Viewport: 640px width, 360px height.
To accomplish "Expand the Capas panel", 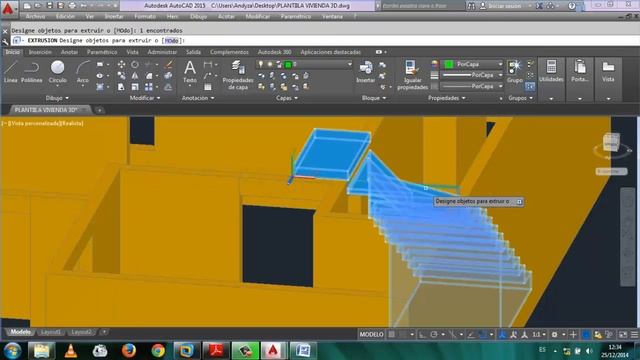I will pos(287,98).
